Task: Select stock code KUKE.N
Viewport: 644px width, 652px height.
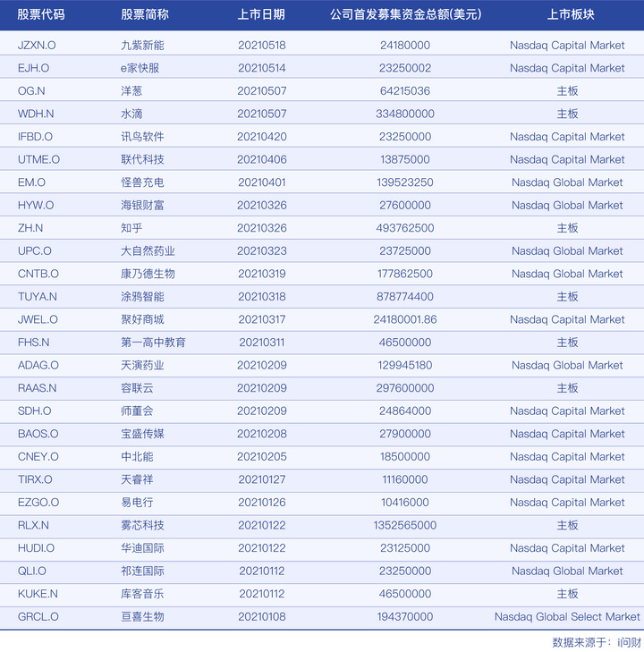Action: tap(38, 594)
